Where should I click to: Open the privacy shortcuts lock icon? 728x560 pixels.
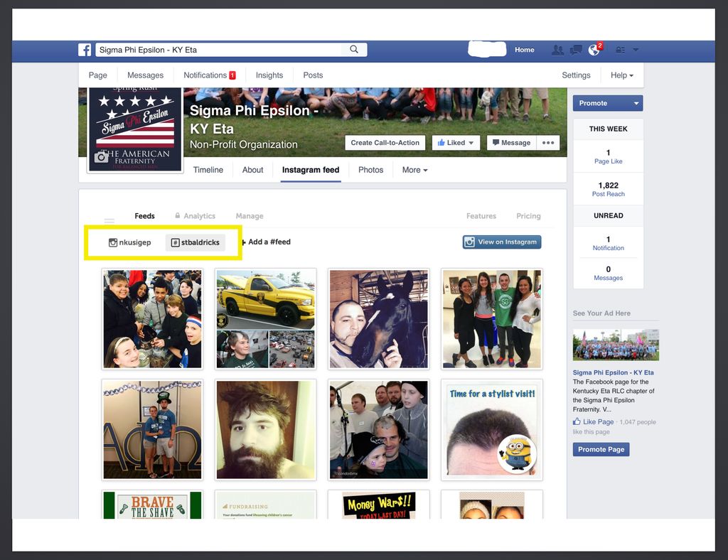tap(620, 50)
